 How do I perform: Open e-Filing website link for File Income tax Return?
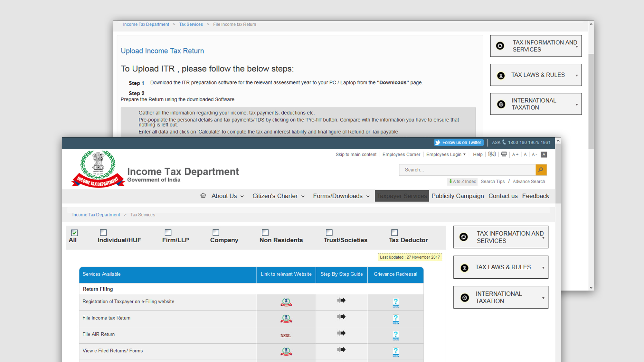(x=286, y=319)
